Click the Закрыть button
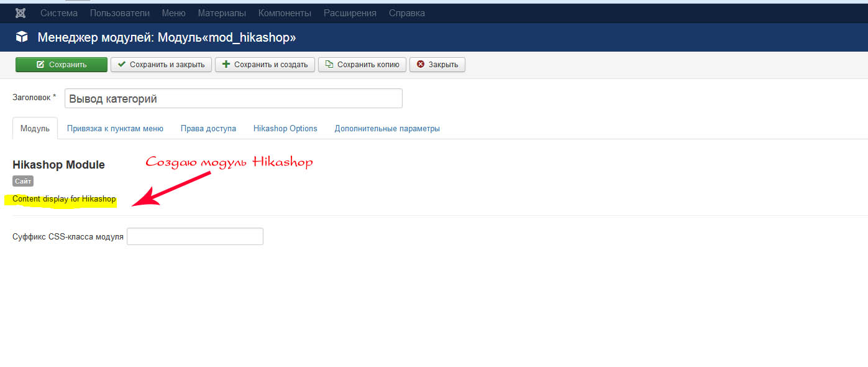Viewport: 868px width, 367px height. 437,65
